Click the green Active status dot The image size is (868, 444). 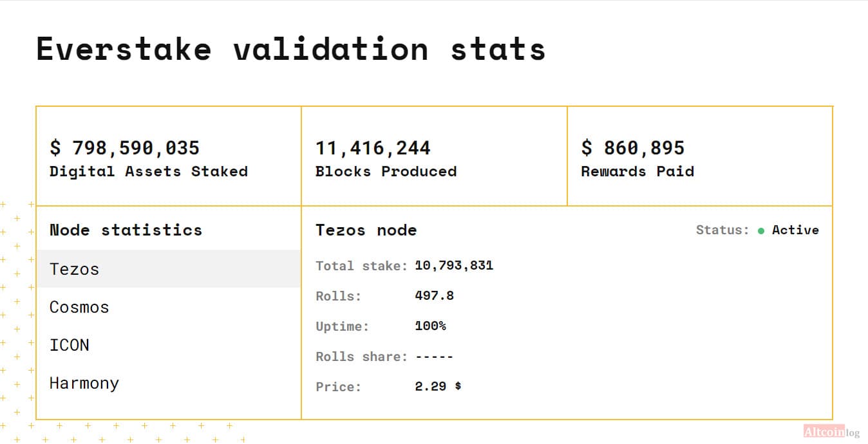[761, 230]
